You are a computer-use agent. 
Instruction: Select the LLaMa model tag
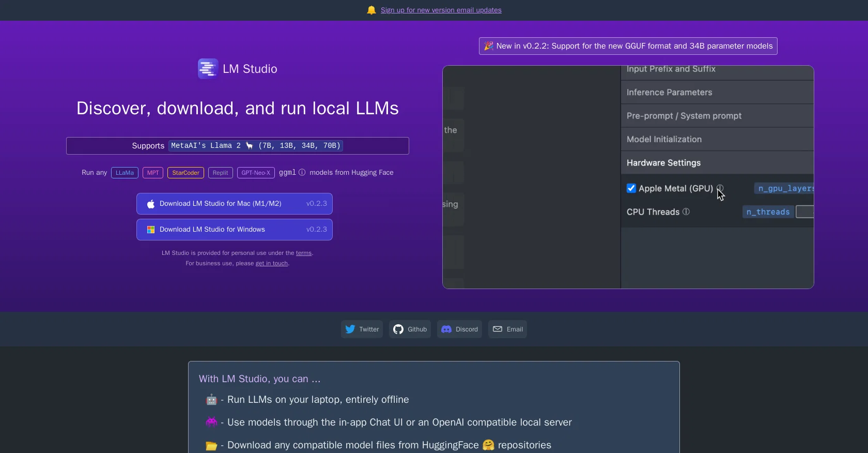[125, 173]
